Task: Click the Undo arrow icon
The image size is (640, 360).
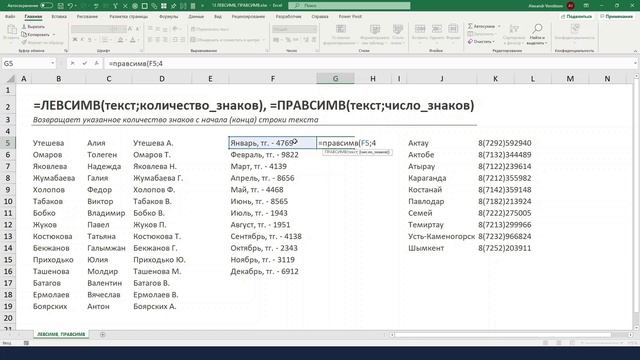Action: [70, 6]
